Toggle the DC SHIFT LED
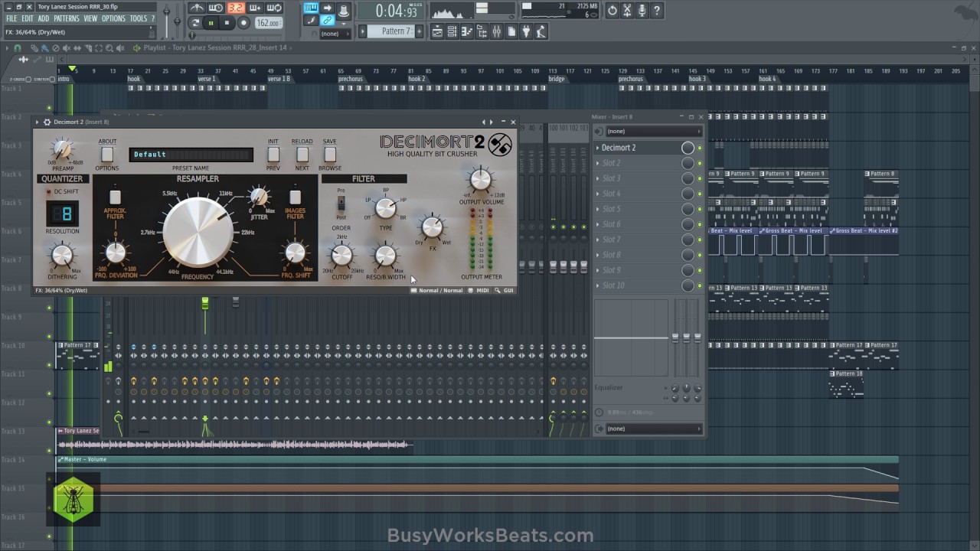The width and height of the screenshot is (980, 551). pos(49,191)
